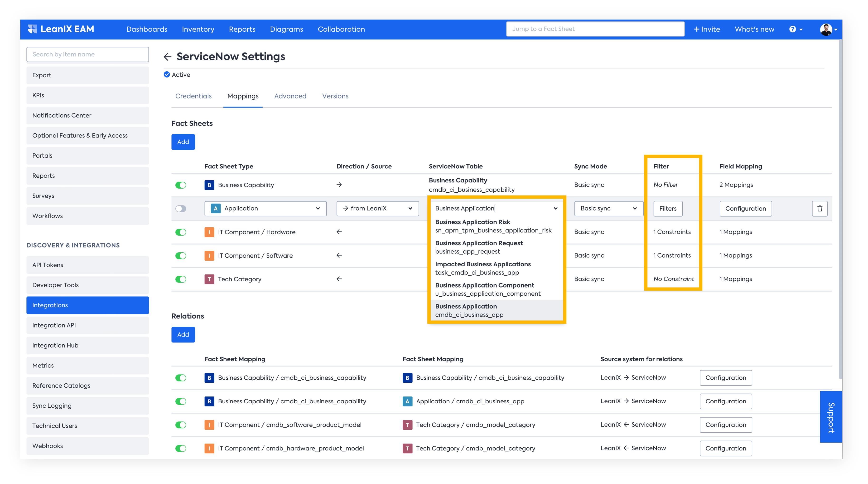868x484 pixels.
Task: Toggle the IT Component / Software mapping
Action: click(181, 256)
